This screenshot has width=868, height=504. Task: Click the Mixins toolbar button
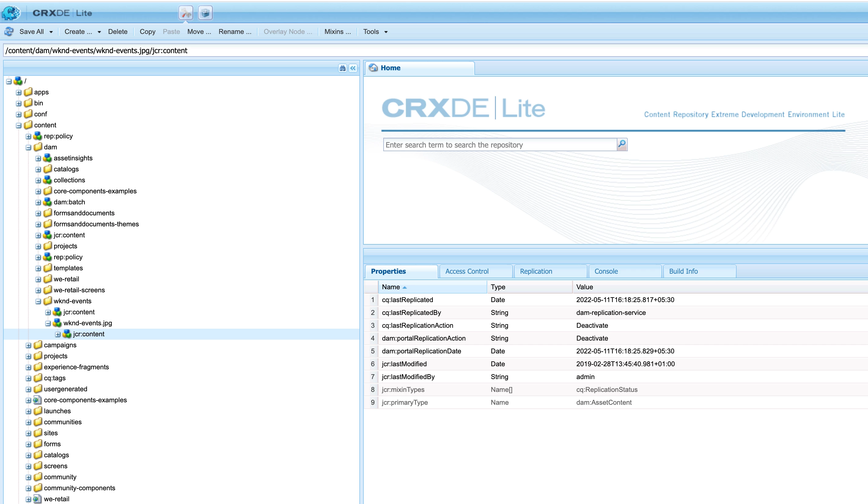click(x=337, y=32)
